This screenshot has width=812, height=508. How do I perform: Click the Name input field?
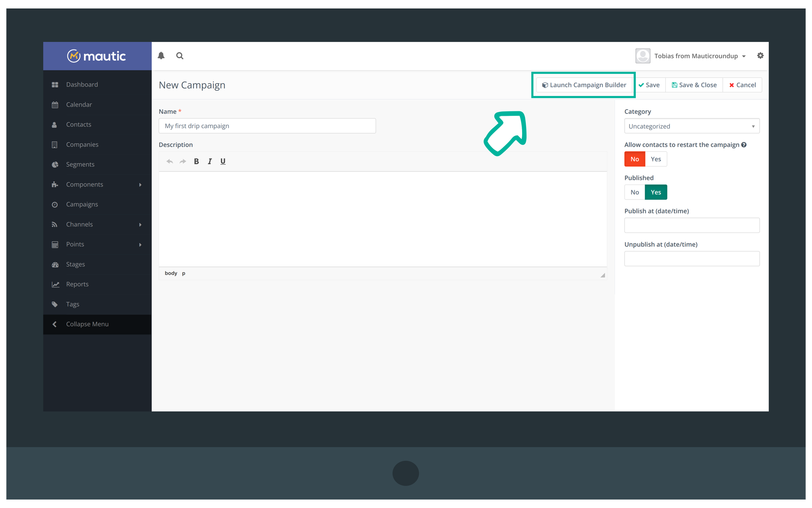click(267, 126)
